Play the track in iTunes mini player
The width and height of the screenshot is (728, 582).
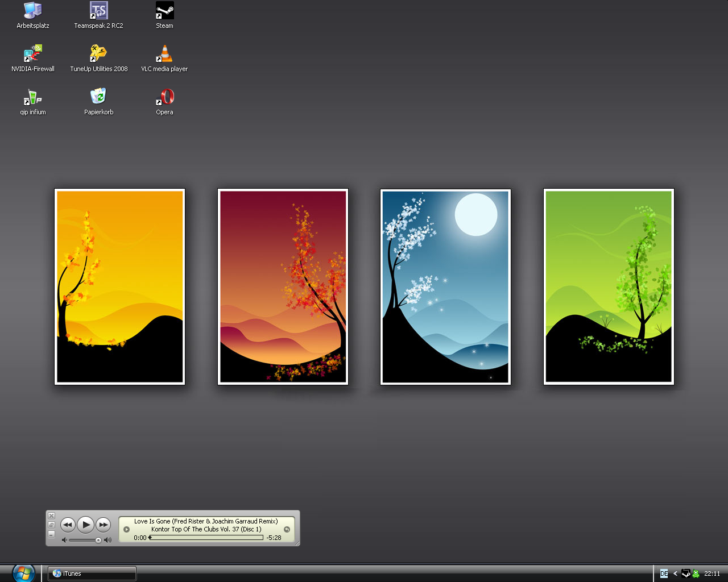(85, 525)
